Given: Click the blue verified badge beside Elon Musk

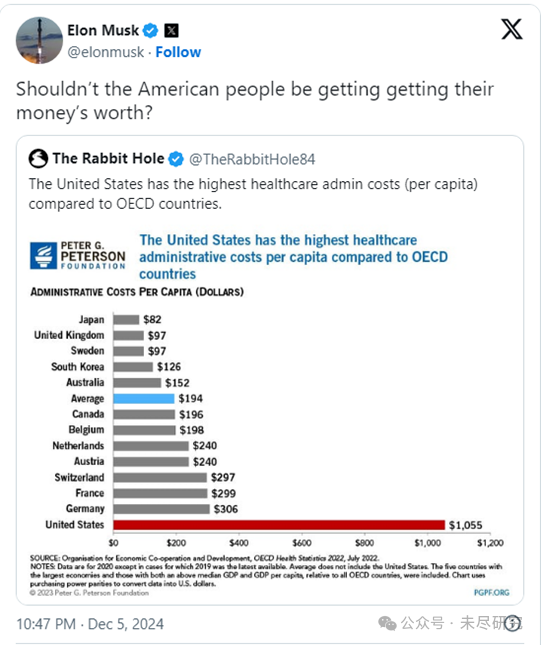Looking at the screenshot, I should (151, 30).
